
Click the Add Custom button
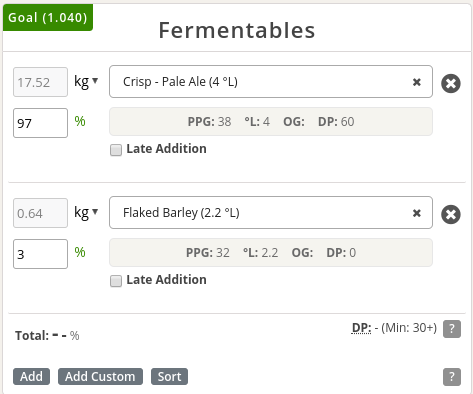[100, 376]
